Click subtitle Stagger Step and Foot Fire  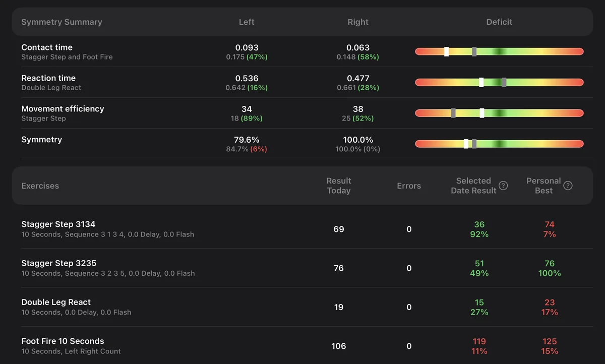(67, 57)
